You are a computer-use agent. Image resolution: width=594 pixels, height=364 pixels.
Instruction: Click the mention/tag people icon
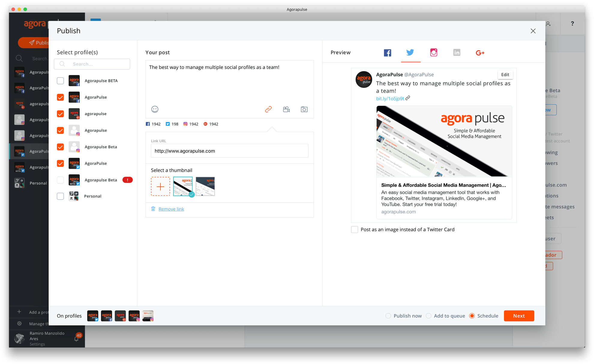coord(287,109)
